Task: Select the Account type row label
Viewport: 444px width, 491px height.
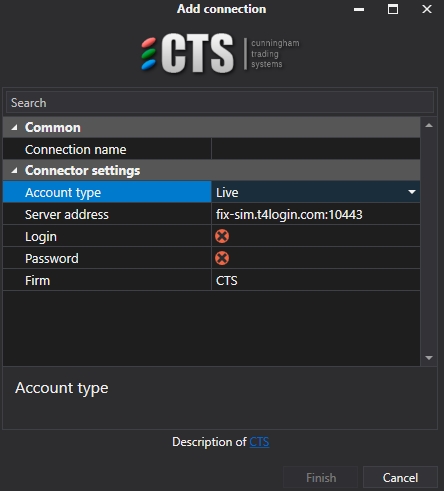Action: [x=107, y=192]
